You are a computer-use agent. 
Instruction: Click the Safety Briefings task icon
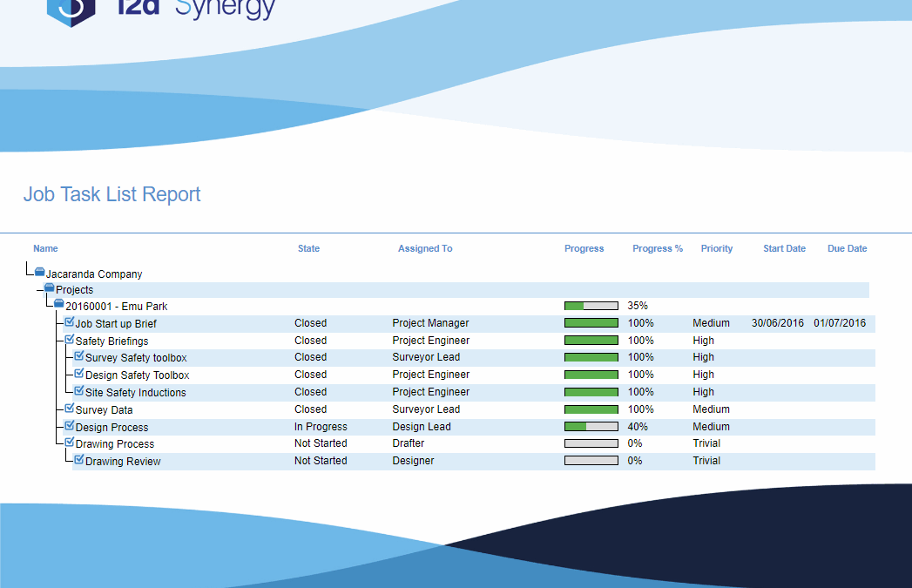pos(69,339)
